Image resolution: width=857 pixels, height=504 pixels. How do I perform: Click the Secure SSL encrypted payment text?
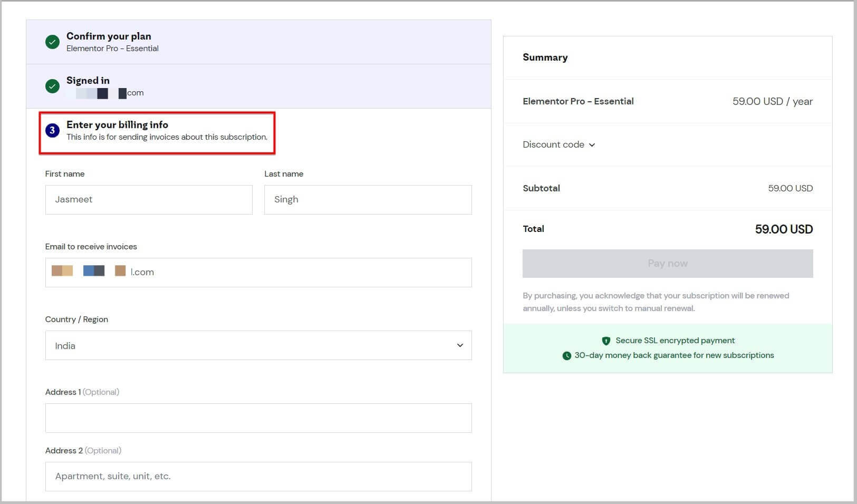[675, 341]
